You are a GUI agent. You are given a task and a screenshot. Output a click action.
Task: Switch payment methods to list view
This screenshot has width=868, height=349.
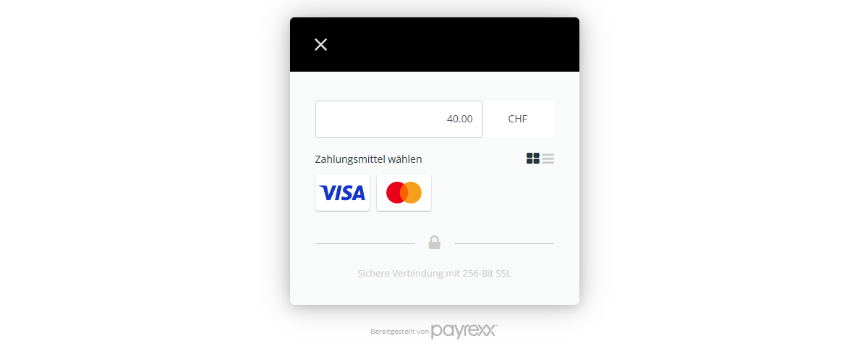(x=548, y=159)
